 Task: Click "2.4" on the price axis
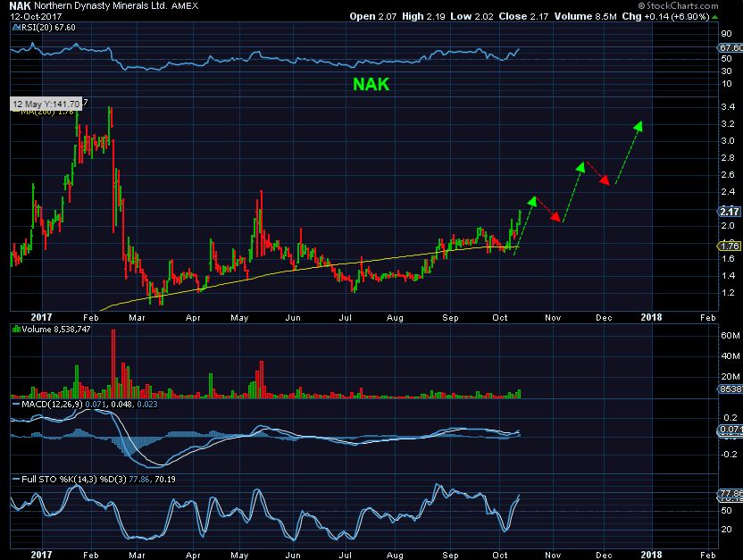(x=727, y=191)
